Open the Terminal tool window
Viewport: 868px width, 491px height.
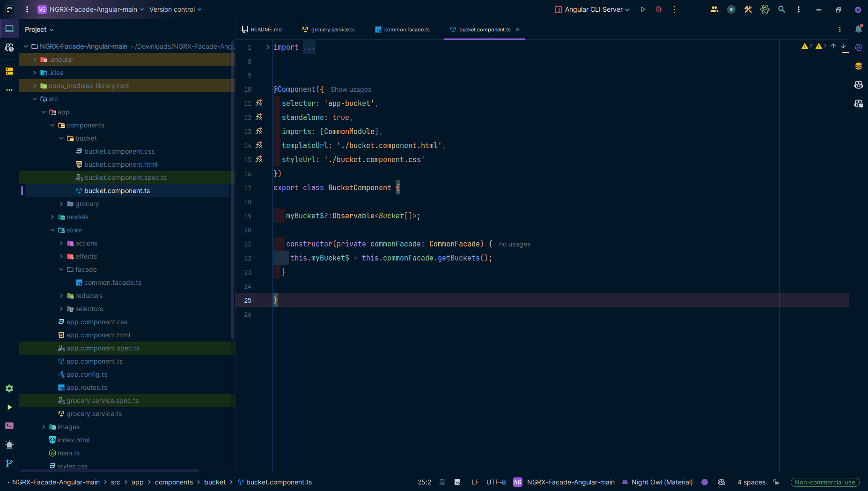[x=9, y=426]
